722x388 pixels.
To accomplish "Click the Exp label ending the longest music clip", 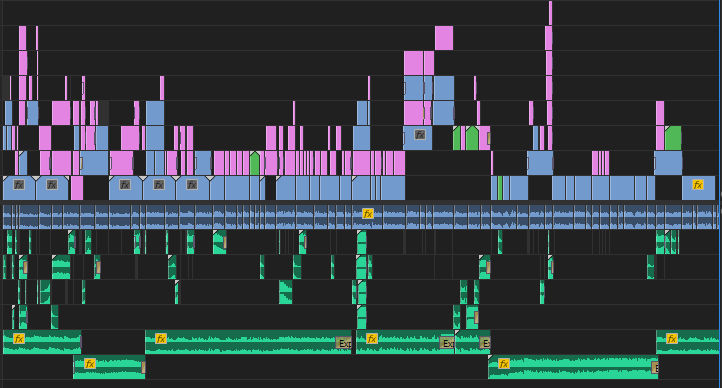I will coord(345,343).
